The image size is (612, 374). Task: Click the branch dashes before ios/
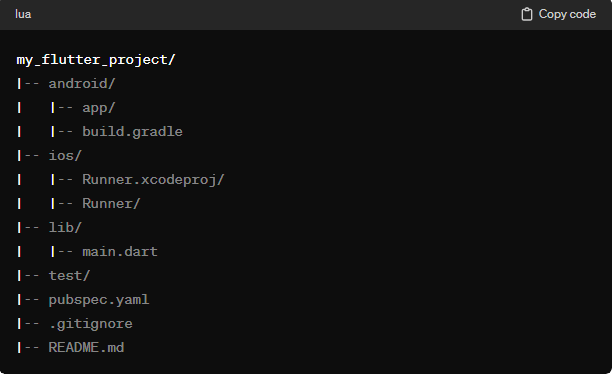pos(32,156)
